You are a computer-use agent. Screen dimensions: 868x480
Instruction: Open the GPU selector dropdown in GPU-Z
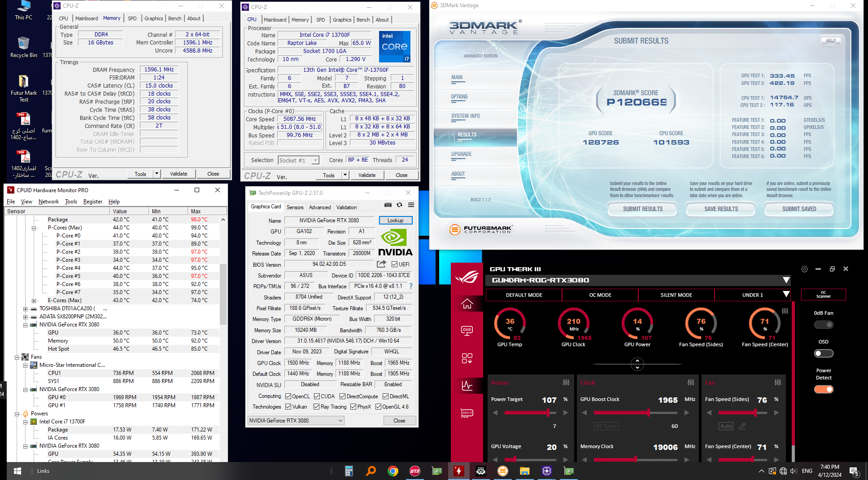tap(296, 421)
